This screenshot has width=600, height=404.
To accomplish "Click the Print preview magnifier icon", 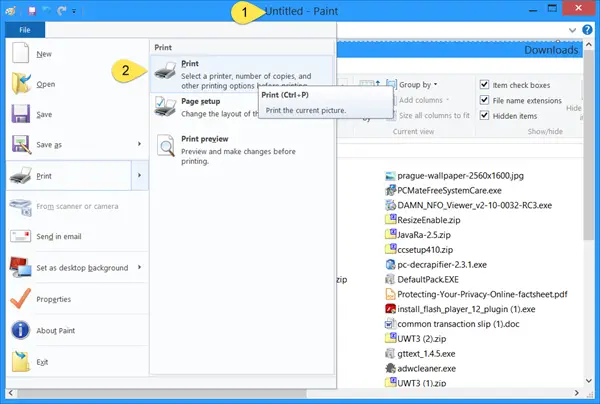I will click(x=166, y=145).
